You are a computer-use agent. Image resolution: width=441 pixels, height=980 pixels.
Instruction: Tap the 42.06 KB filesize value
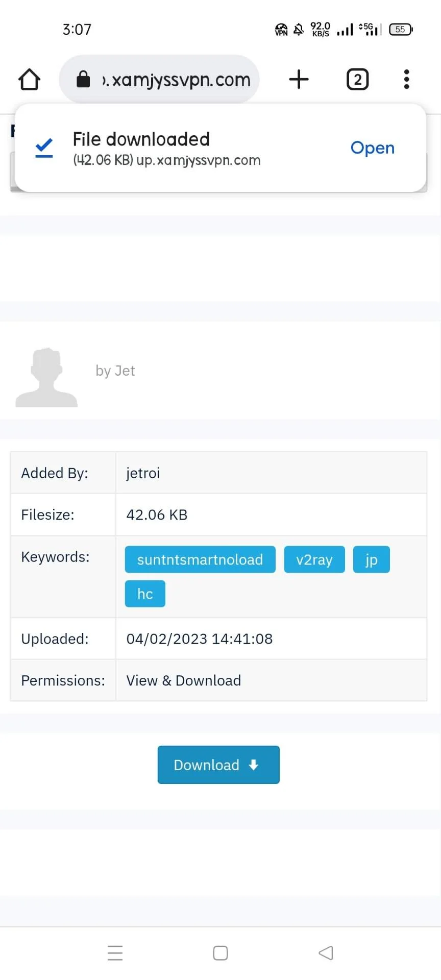[x=157, y=514]
